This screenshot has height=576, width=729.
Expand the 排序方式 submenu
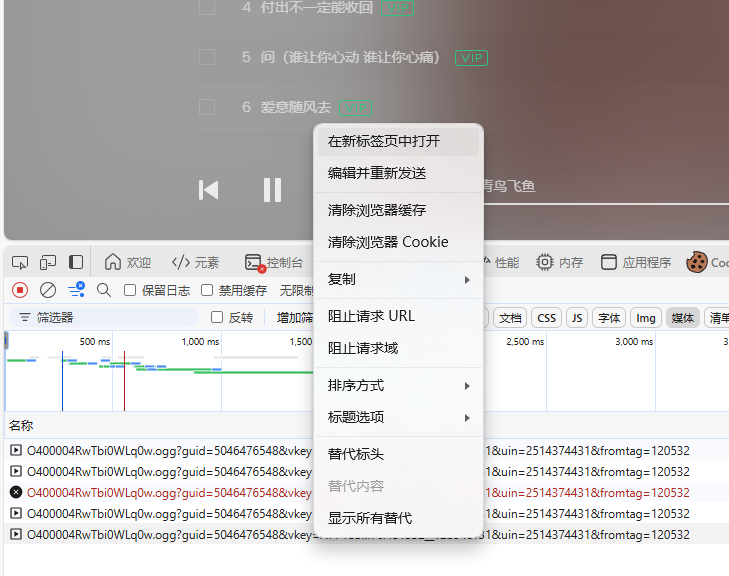[x=398, y=385]
